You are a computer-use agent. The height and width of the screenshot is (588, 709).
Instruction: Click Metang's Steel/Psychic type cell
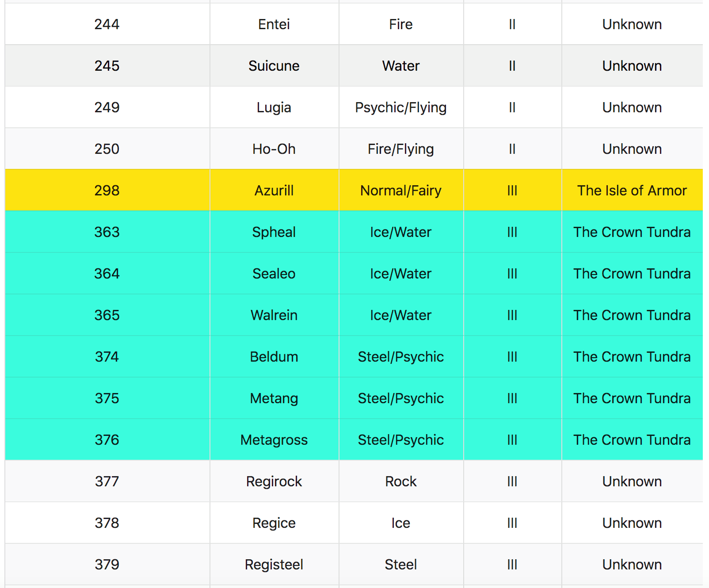(401, 398)
